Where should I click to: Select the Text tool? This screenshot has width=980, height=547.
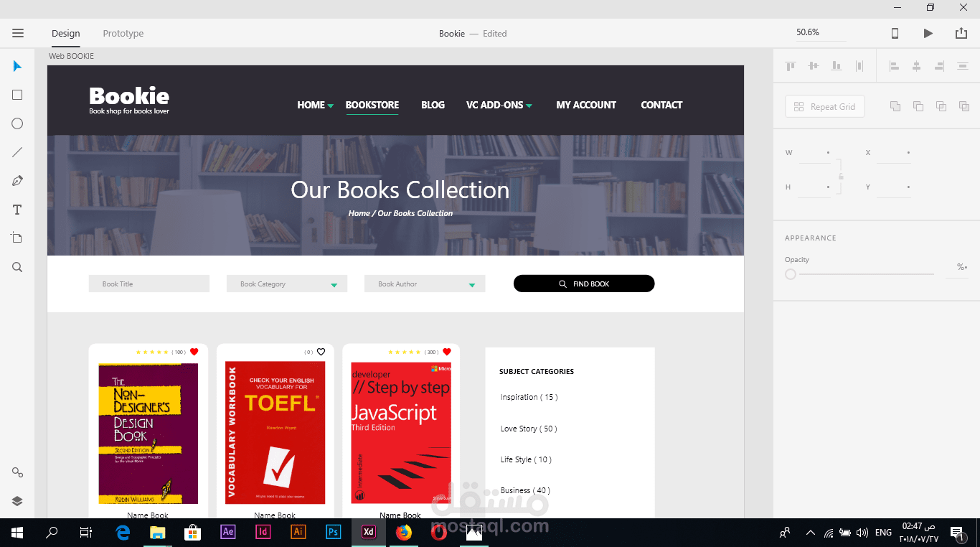(x=18, y=210)
